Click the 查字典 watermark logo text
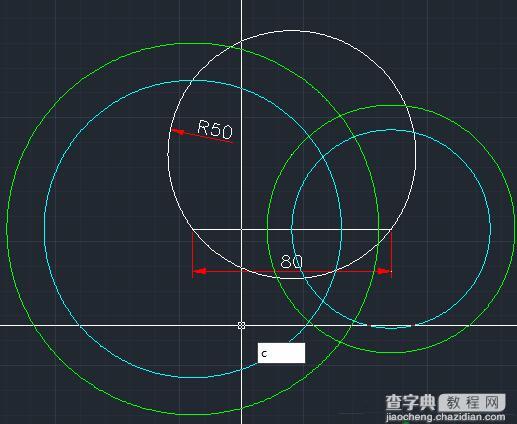 pos(411,403)
